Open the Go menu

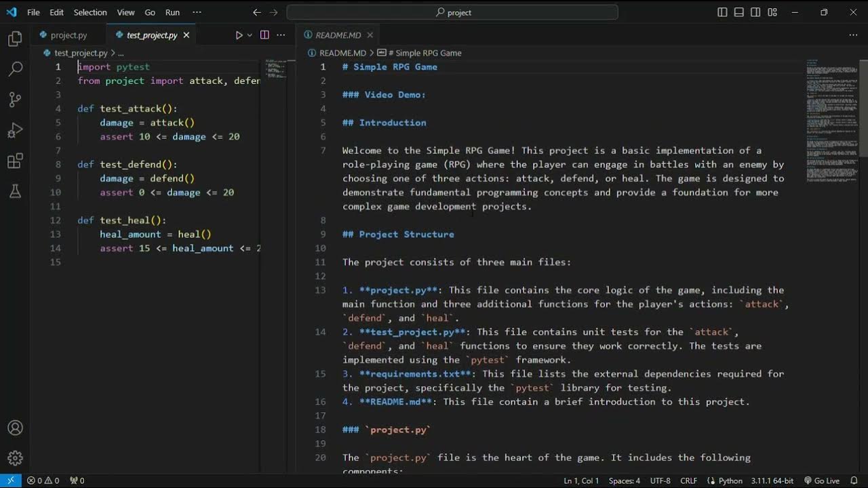click(150, 12)
